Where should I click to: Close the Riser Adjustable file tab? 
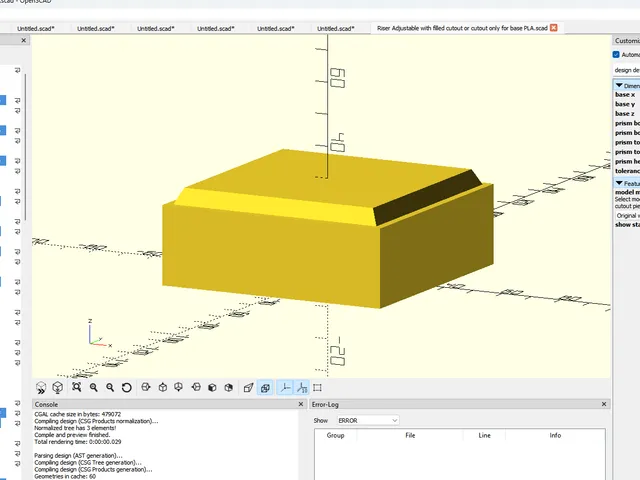[553, 28]
